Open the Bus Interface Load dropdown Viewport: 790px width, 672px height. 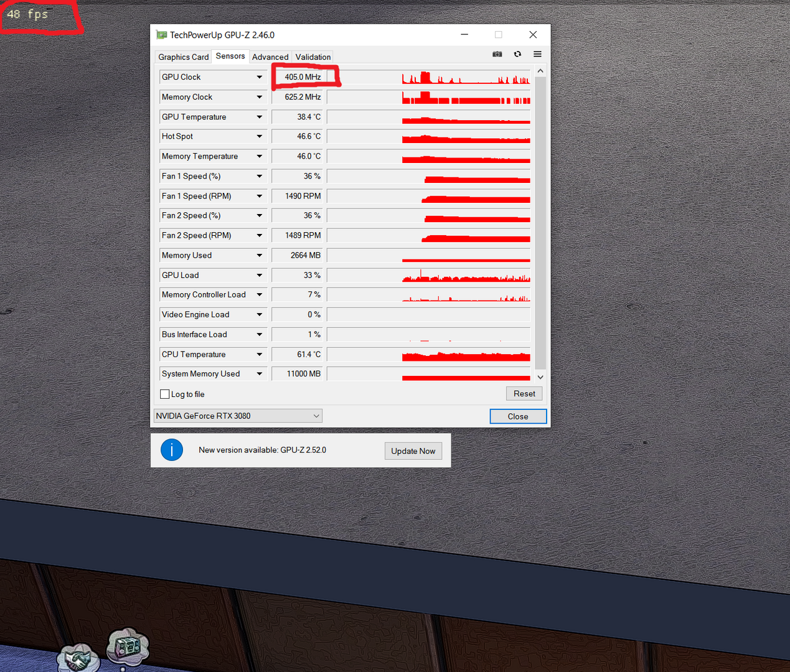[260, 334]
